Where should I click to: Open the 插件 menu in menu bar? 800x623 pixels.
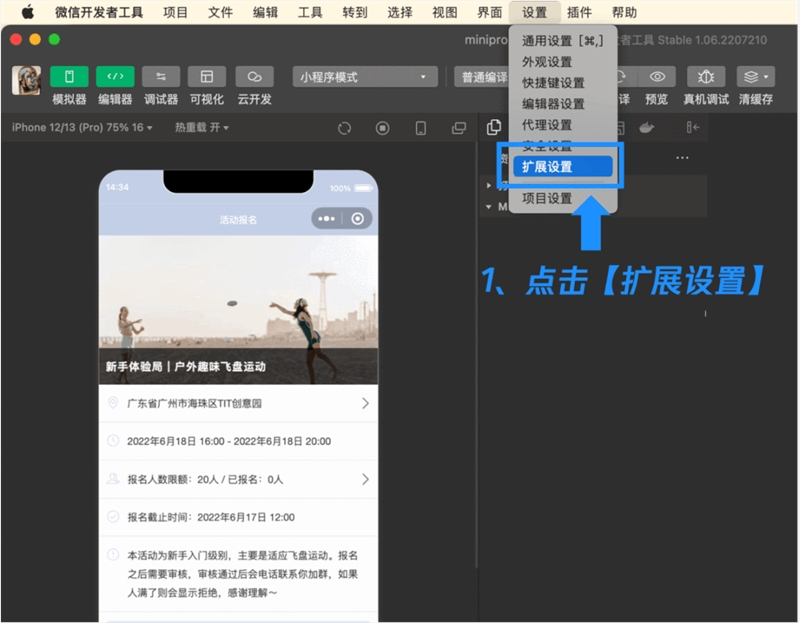(580, 13)
